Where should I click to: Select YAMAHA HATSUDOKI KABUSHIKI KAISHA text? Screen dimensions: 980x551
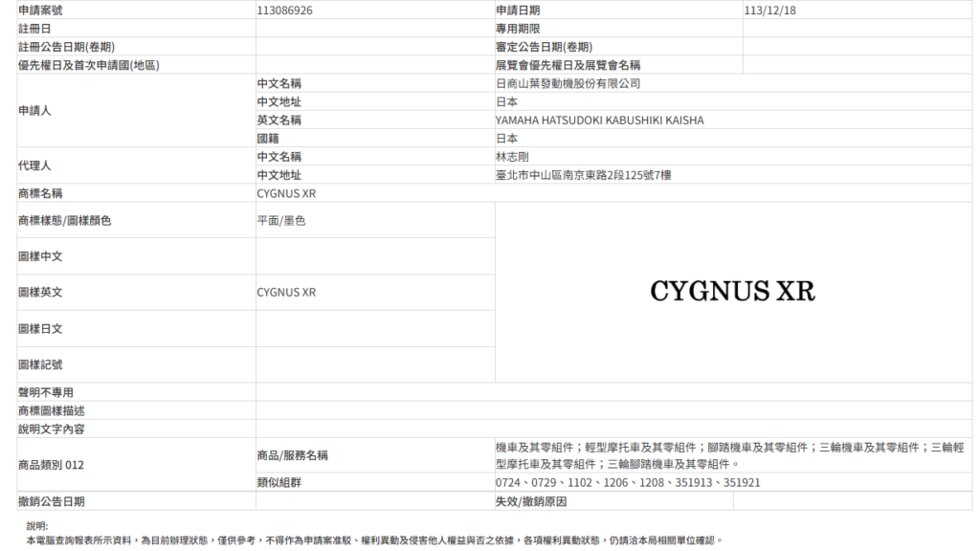599,120
